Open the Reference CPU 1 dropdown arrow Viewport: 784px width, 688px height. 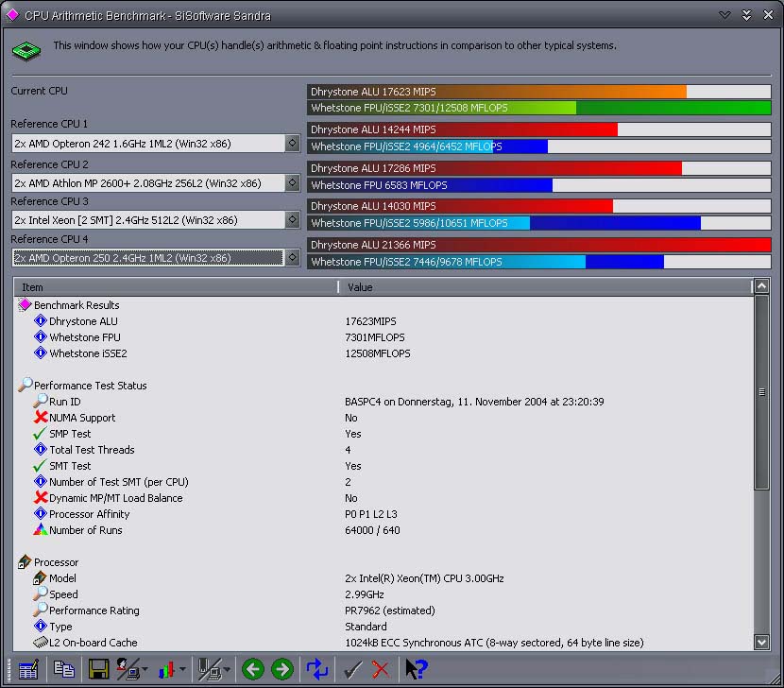293,143
